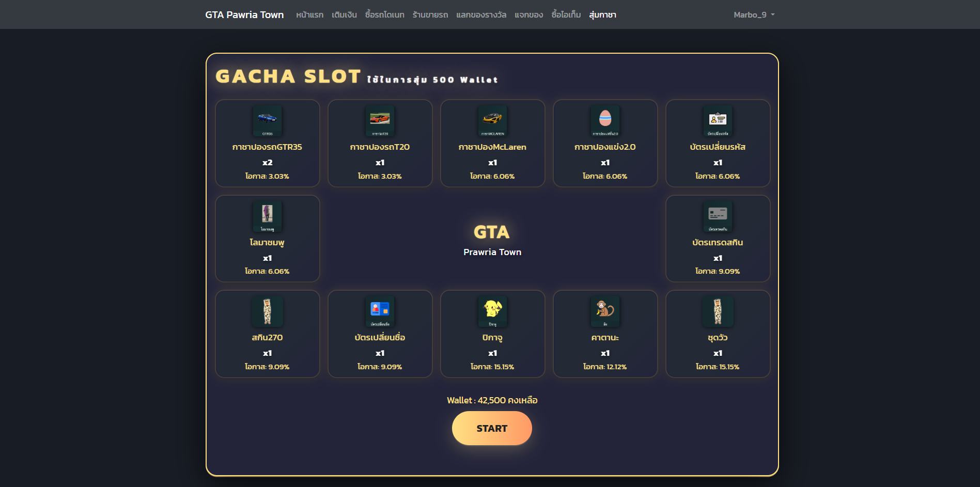Go to the เติมเงิน top-up page
The width and height of the screenshot is (980, 487).
pos(344,14)
